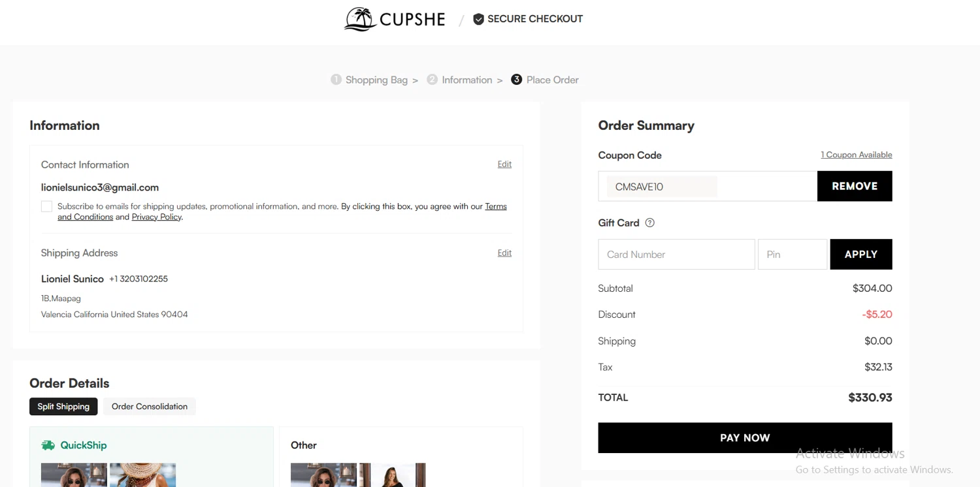Enable the email subscription checkbox
Viewport: 980px width, 487px height.
pos(46,206)
